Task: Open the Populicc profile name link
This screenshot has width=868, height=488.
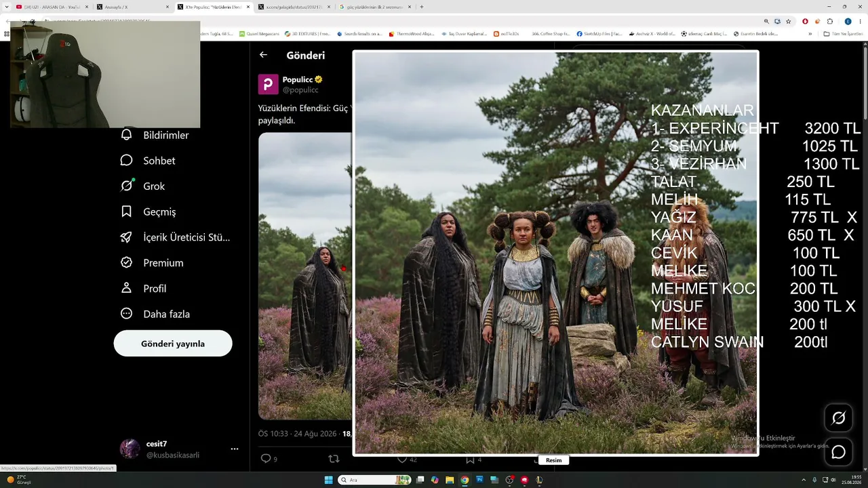Action: click(298, 79)
